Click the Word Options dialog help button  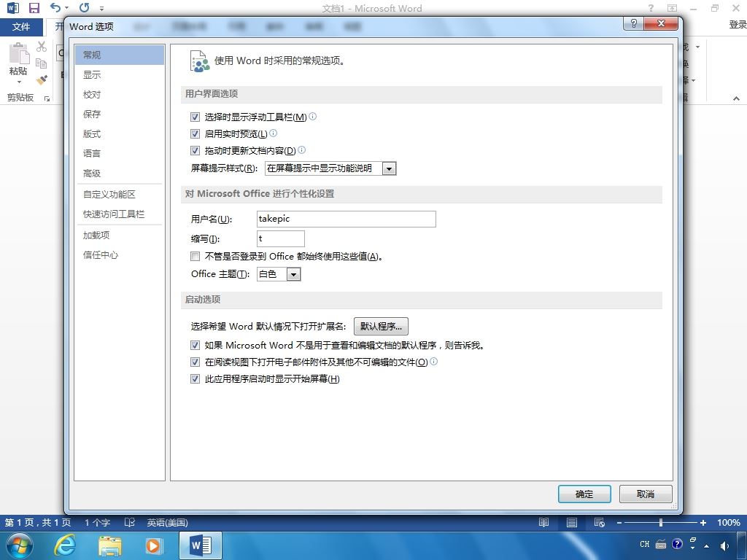pyautogui.click(x=634, y=23)
